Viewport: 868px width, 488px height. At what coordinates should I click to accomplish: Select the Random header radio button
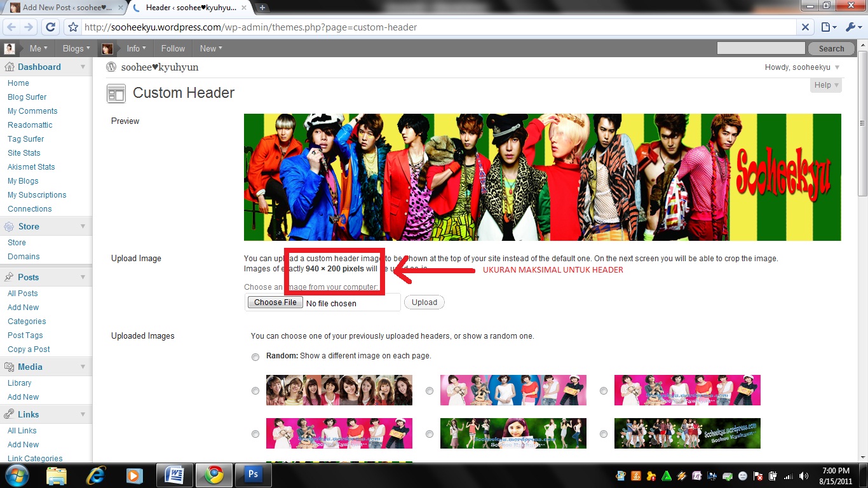[255, 357]
